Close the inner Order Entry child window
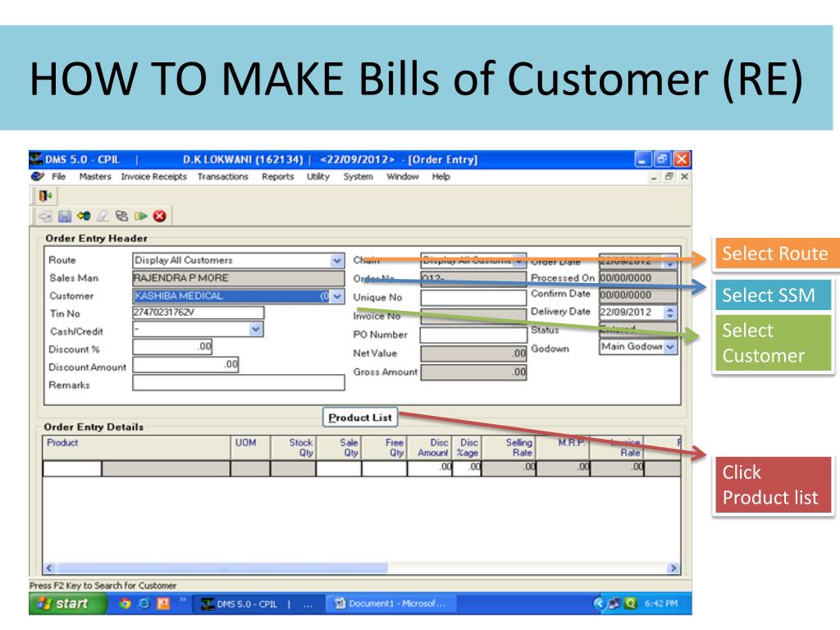This screenshot has height=630, width=840. [684, 176]
